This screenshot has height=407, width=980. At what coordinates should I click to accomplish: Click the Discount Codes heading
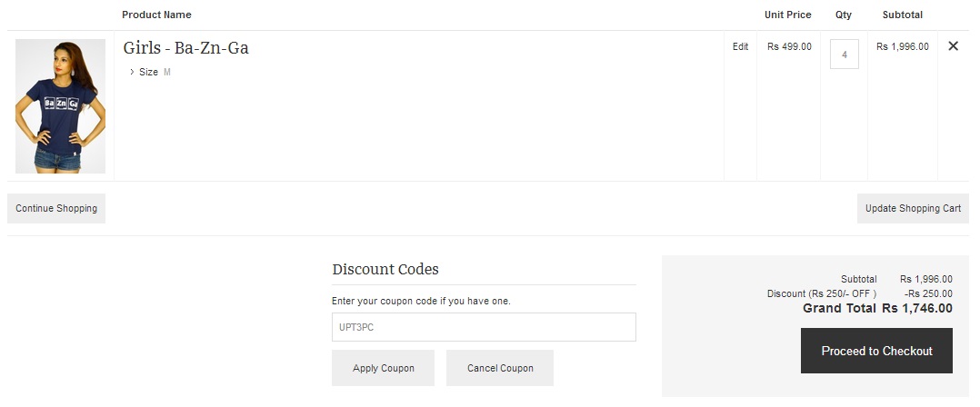385,270
